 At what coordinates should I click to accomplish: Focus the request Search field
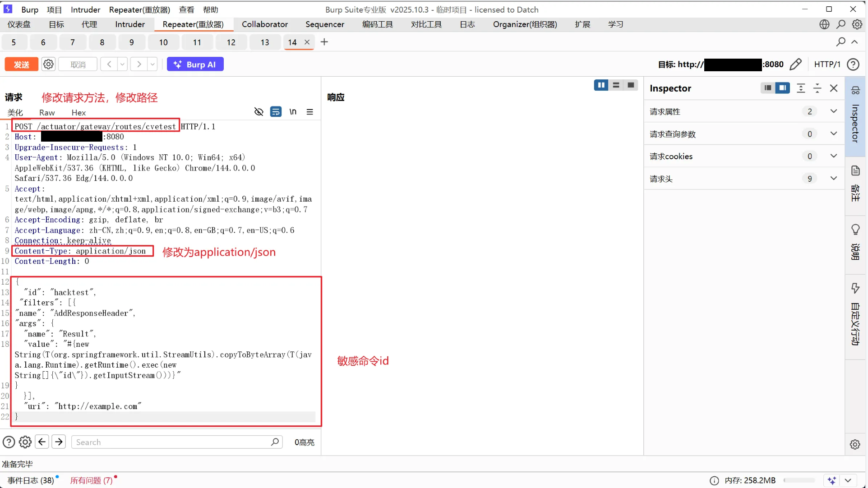pyautogui.click(x=177, y=442)
